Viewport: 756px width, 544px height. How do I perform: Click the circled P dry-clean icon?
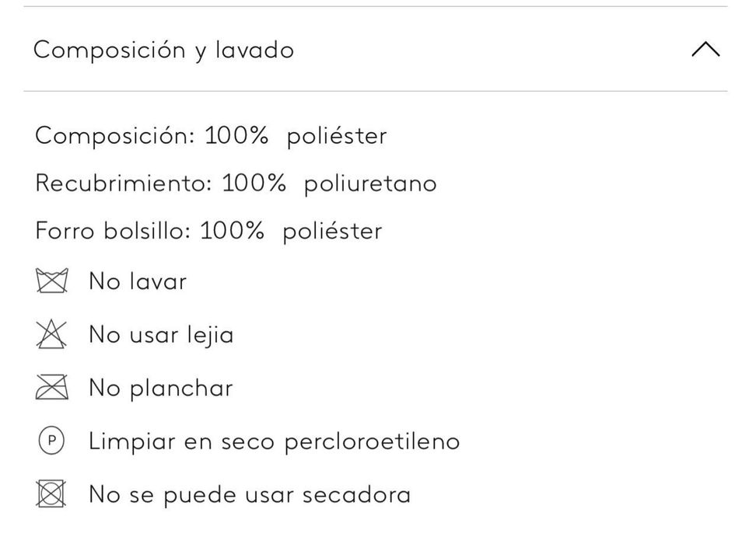pos(52,441)
